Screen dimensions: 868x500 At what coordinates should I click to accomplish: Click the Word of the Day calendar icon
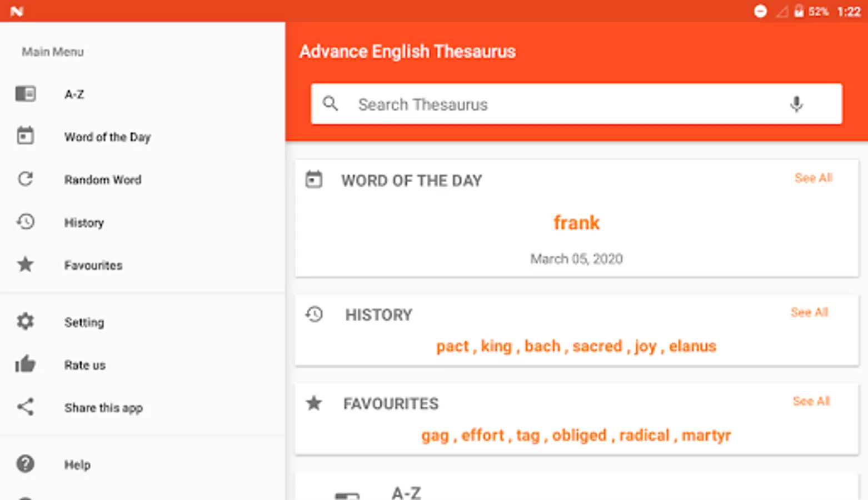(x=26, y=136)
